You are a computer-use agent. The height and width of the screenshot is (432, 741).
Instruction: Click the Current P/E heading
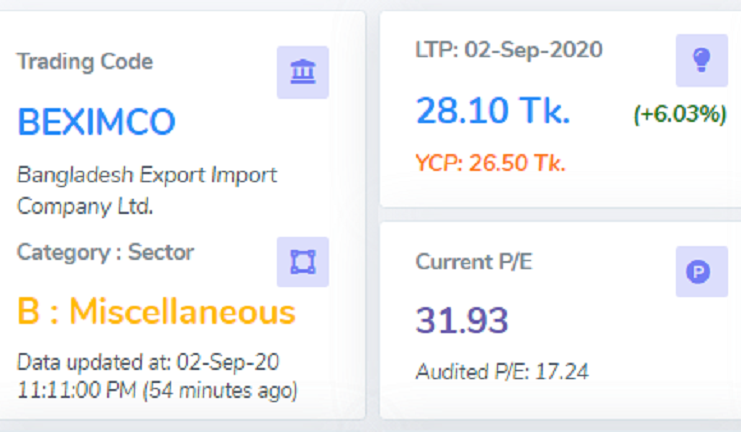(x=474, y=263)
